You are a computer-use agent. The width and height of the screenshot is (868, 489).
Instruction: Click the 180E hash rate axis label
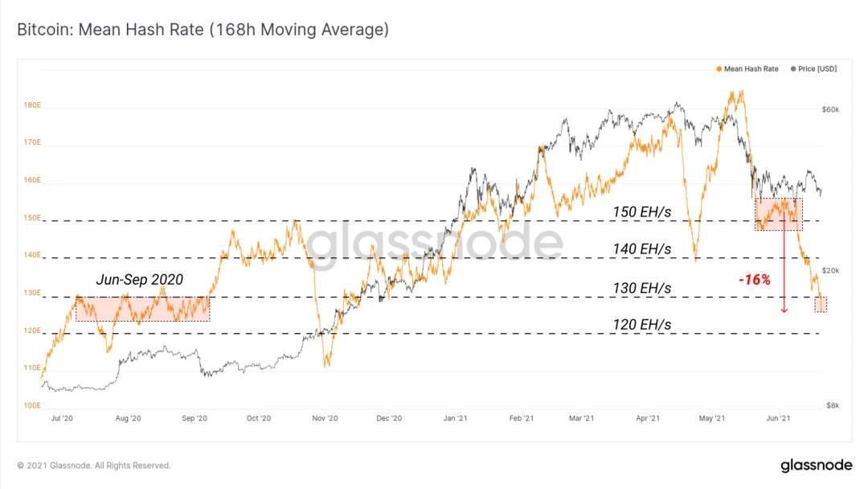[x=32, y=105]
